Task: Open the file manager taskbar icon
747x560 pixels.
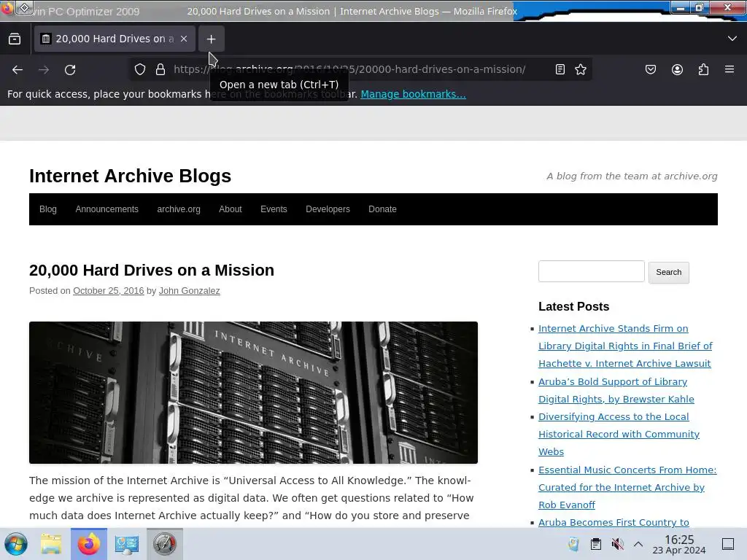Action: 51,544
